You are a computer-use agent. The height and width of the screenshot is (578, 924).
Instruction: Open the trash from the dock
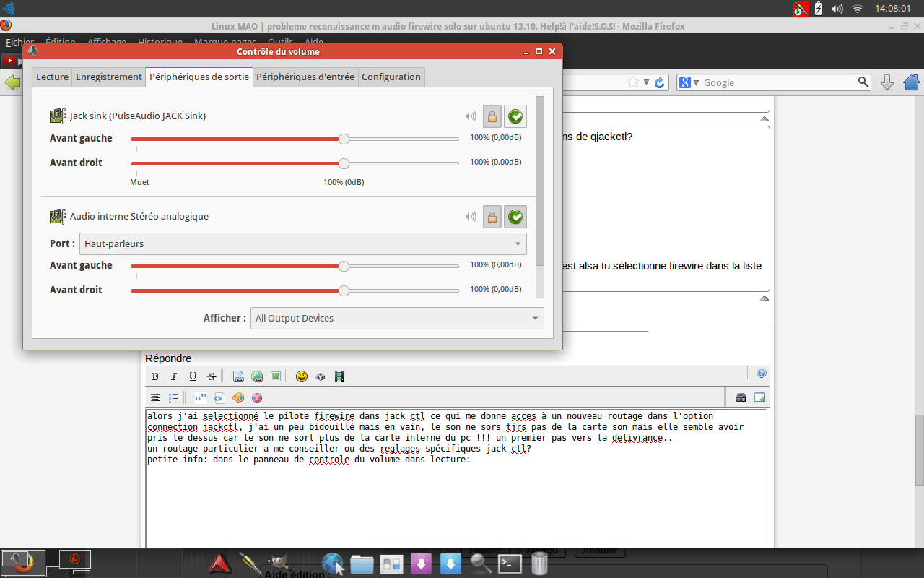[539, 563]
